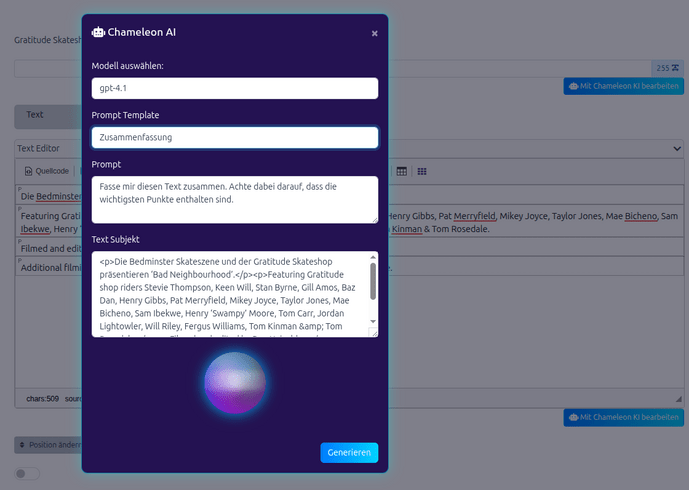
Task: Click into the Text Subjekt text area
Action: point(228,294)
